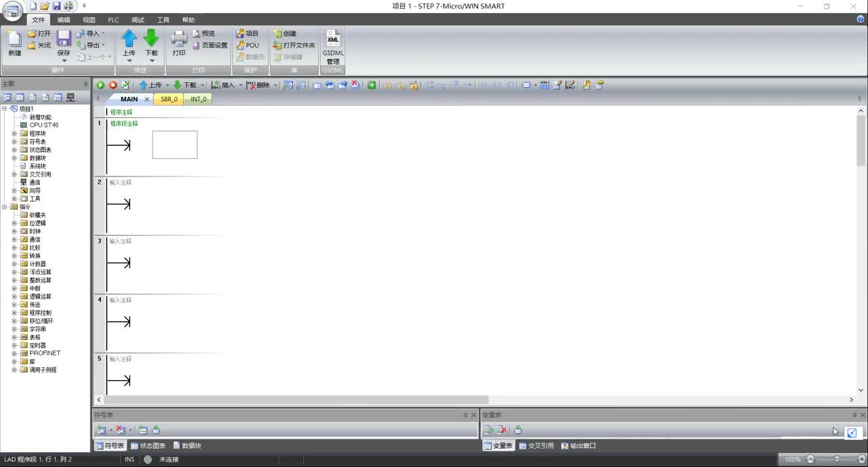Click the POU protection button
The width and height of the screenshot is (868, 467).
[x=248, y=45]
